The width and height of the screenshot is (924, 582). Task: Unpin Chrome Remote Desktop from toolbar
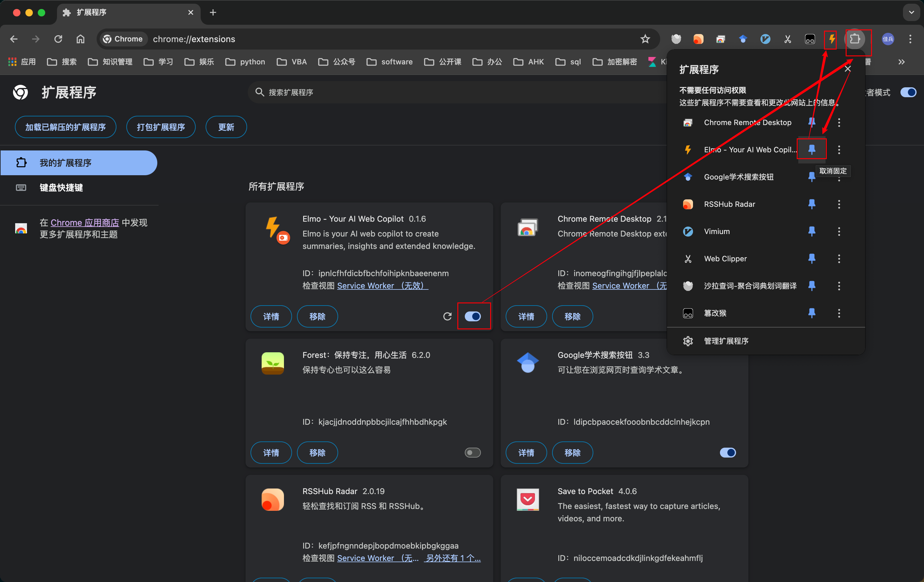click(x=811, y=122)
